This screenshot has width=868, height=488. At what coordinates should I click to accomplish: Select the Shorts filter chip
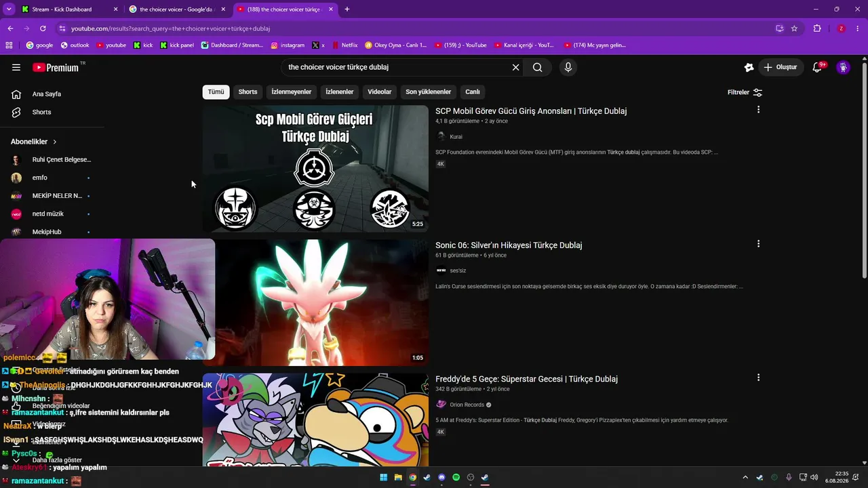point(248,92)
